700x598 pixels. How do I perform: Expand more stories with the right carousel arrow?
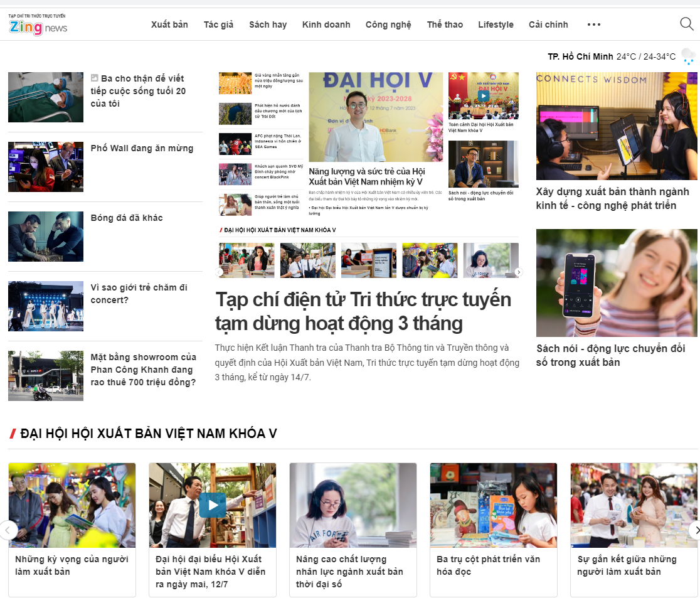pyautogui.click(x=519, y=271)
